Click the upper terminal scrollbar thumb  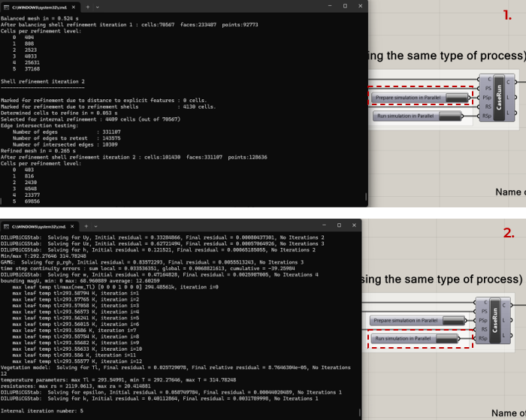click(x=366, y=196)
